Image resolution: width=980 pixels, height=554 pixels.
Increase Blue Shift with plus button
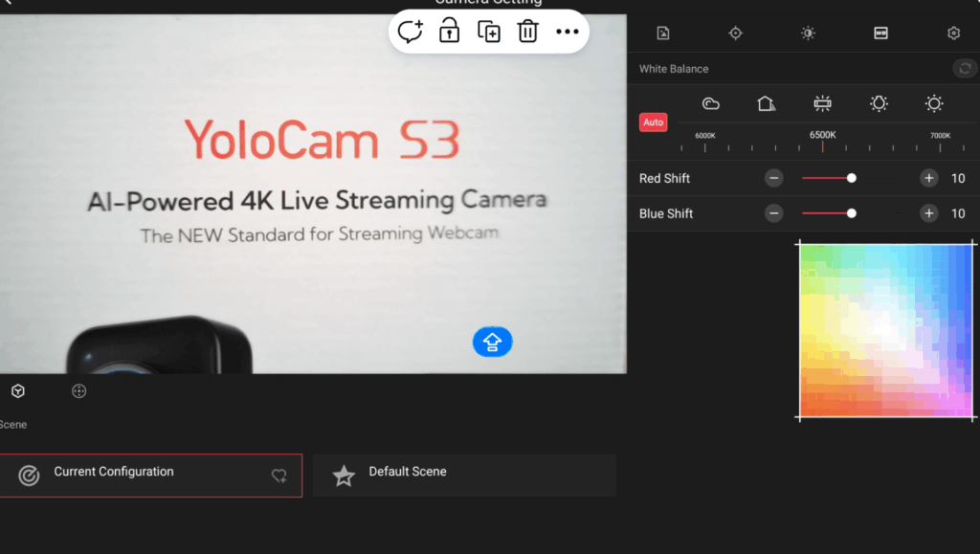pyautogui.click(x=928, y=213)
